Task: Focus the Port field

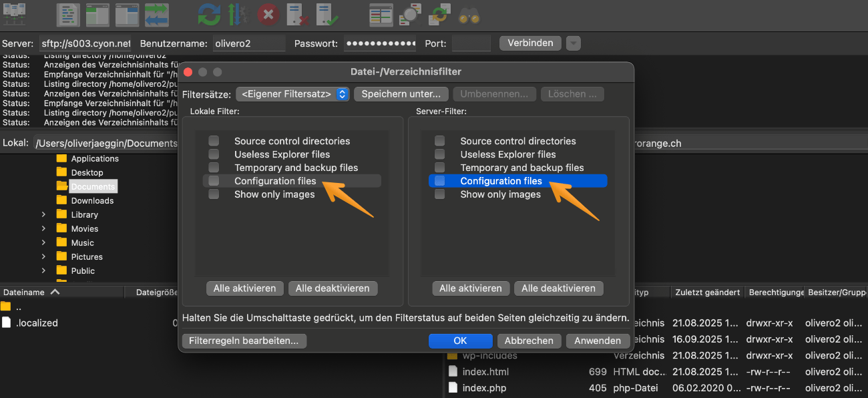Action: (471, 43)
